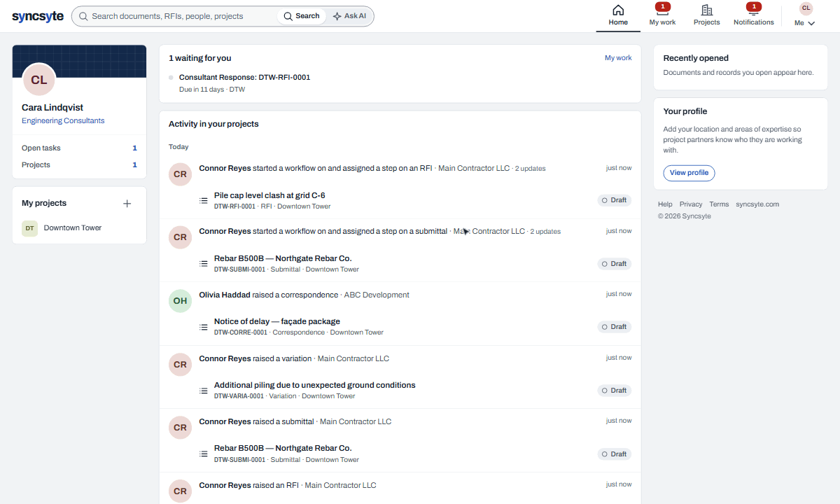Open the Projects count row in profile card
Image resolution: width=840 pixels, height=504 pixels.
pyautogui.click(x=79, y=164)
